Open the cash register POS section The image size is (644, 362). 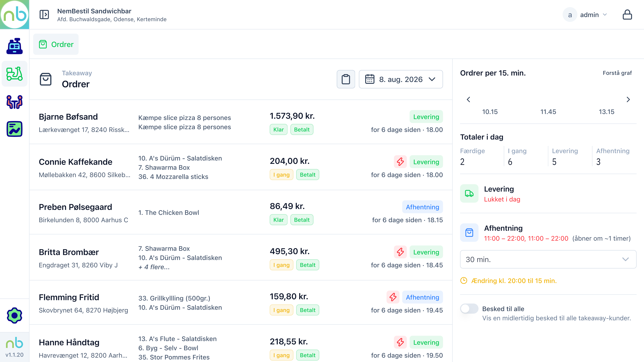pos(15,46)
